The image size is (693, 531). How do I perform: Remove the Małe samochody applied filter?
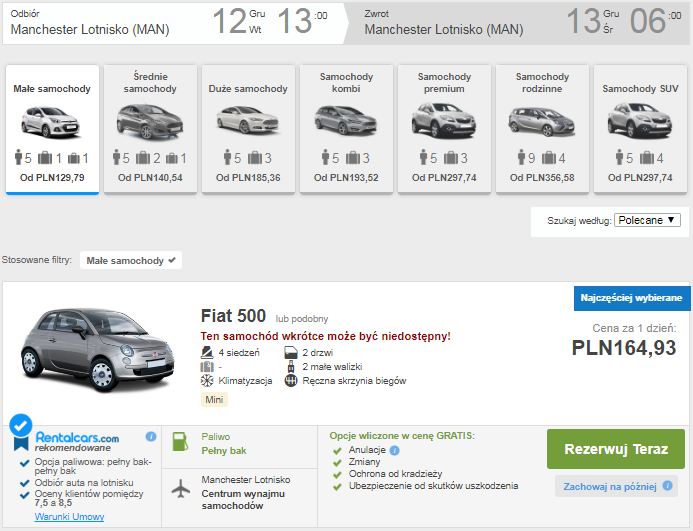131,260
